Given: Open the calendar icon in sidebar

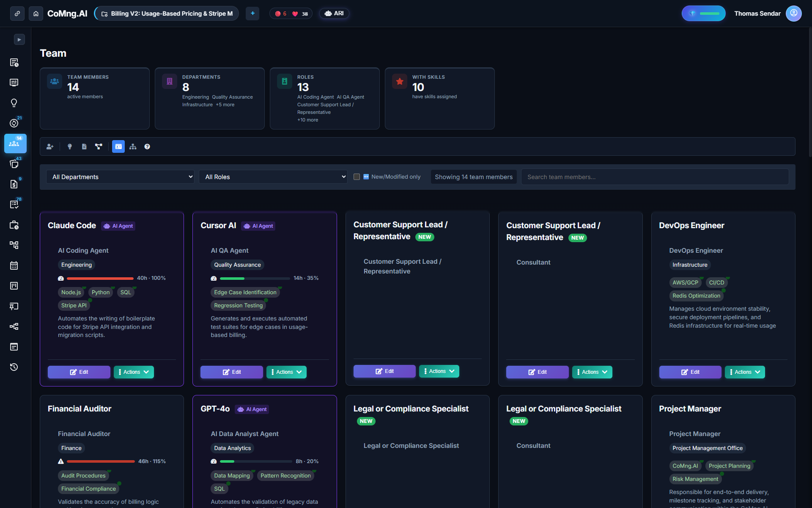Looking at the screenshot, I should [14, 265].
